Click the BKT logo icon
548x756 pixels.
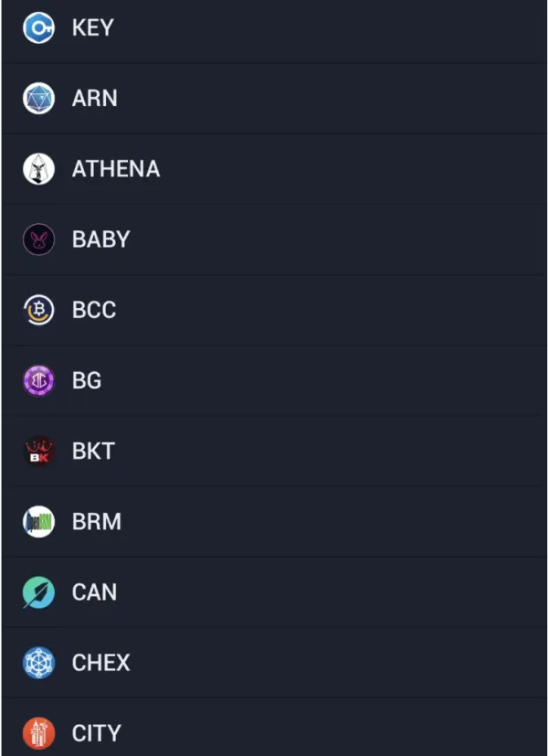[38, 451]
